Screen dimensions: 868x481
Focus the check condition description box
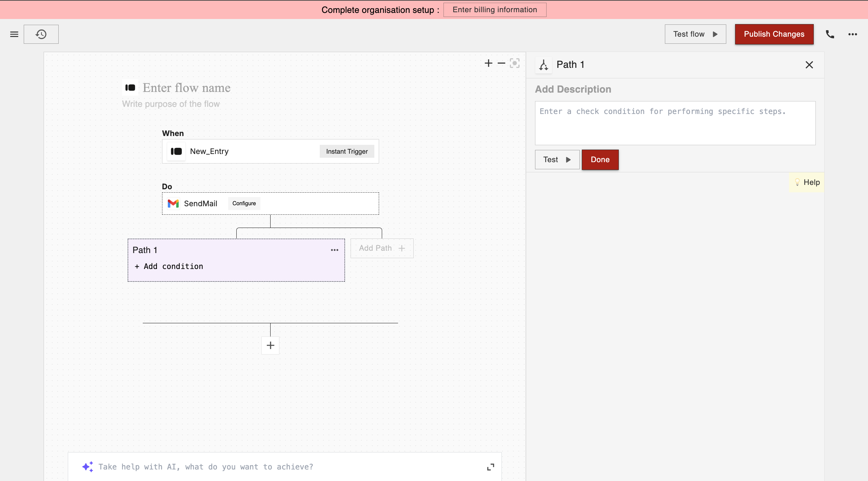click(x=675, y=123)
